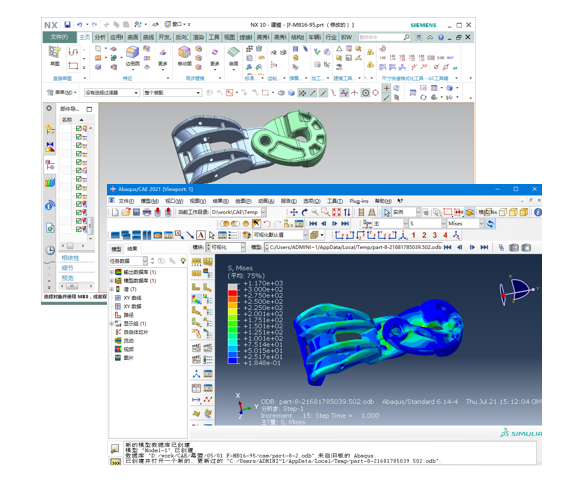Toggle the first checkbox in part navigator
Screen dimensions: 586x480
79,128
